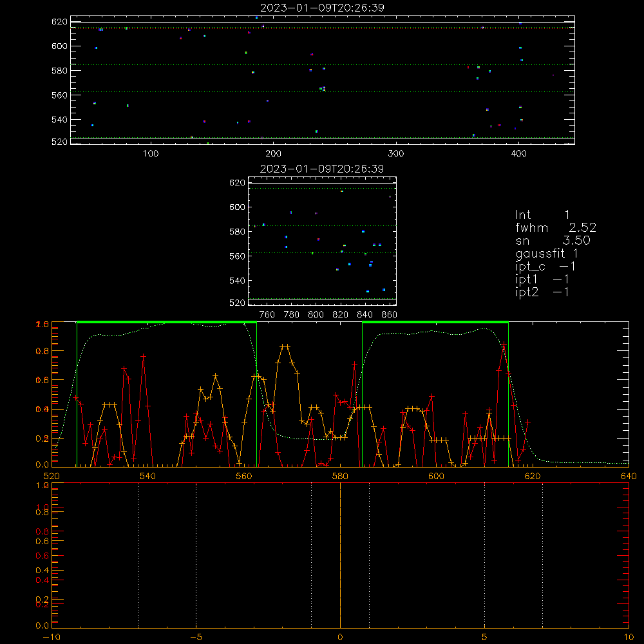Viewport: 644px width, 644px height.
Task: Click the top plot's timestamp title
Action: point(322,8)
